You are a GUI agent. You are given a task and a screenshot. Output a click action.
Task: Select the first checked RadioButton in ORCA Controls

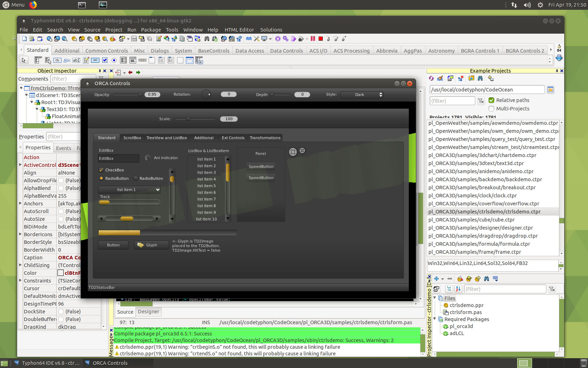click(101, 178)
